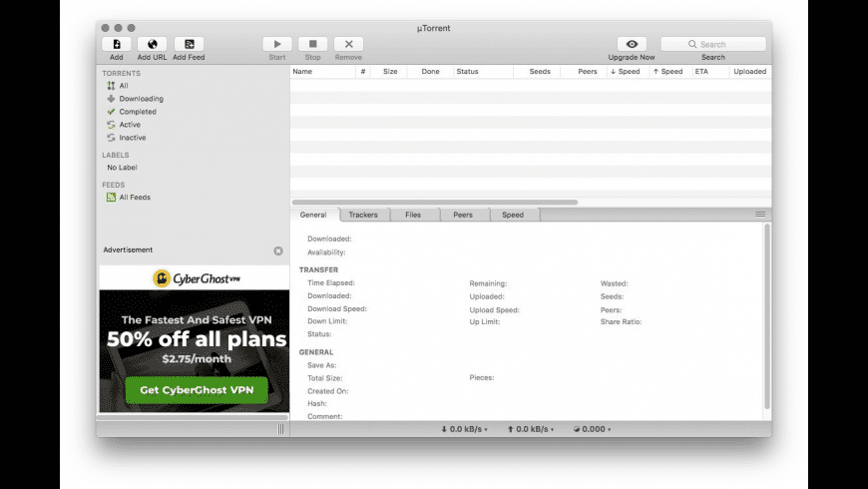This screenshot has width=868, height=489.
Task: Select Downloading filter in sidebar
Action: [141, 99]
